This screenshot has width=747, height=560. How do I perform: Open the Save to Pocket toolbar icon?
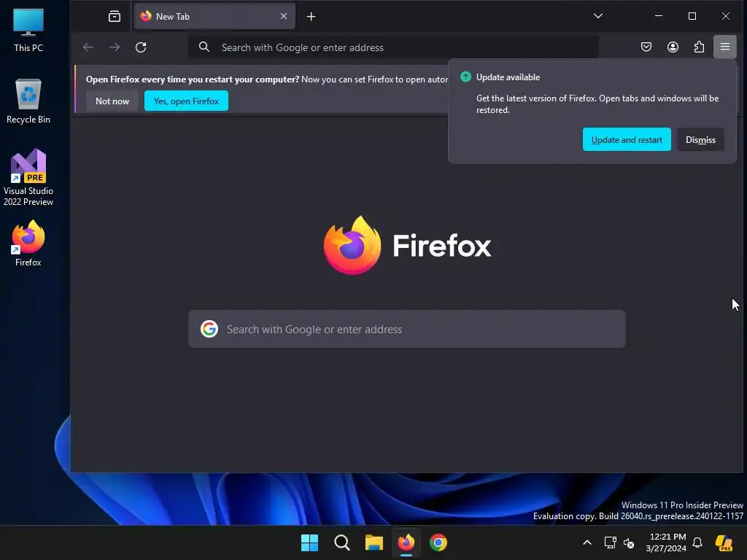tap(646, 47)
